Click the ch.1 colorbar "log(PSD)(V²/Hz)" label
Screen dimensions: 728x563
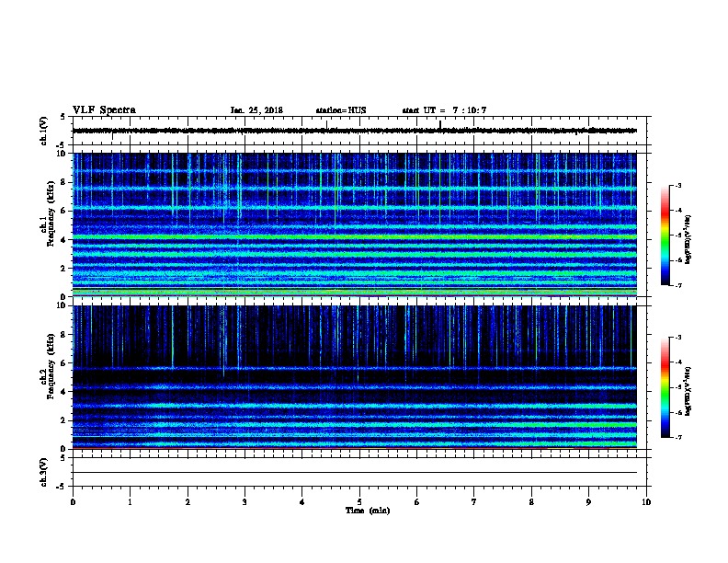(688, 240)
